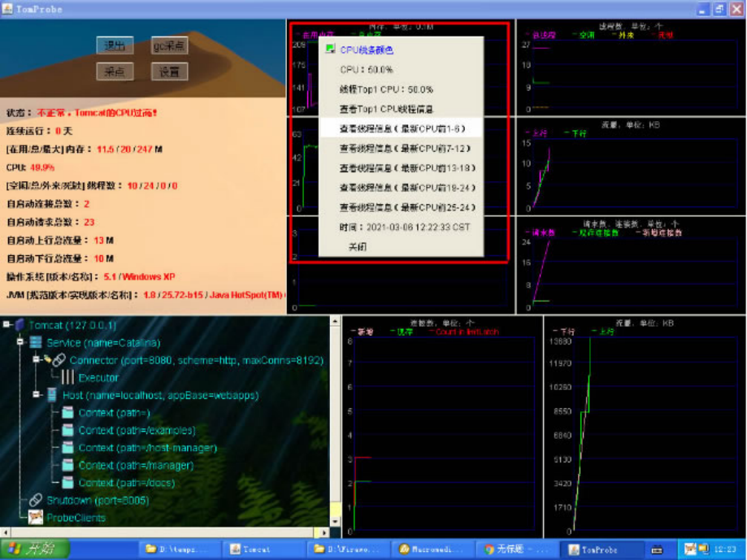Collapse the Tomcat (127.0.0.1) tree node

(7, 325)
